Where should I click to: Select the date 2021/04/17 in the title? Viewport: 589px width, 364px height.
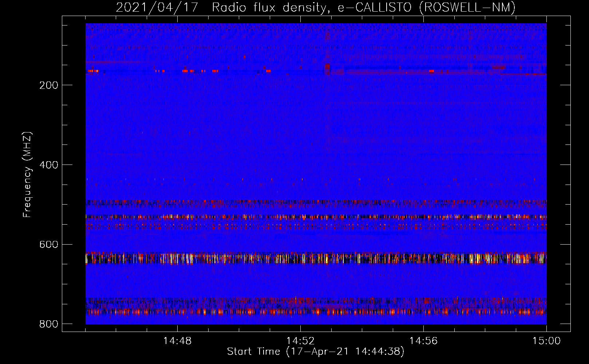[157, 7]
